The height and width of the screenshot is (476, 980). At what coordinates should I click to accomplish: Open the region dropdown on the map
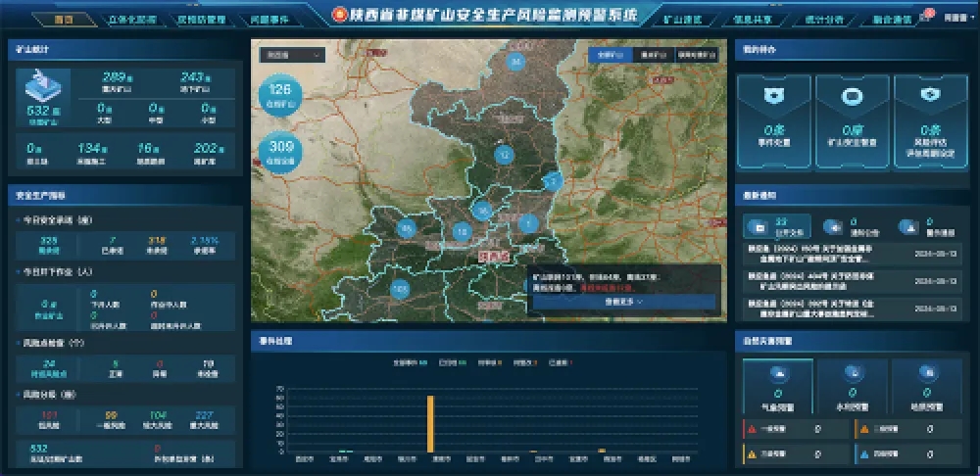click(291, 56)
